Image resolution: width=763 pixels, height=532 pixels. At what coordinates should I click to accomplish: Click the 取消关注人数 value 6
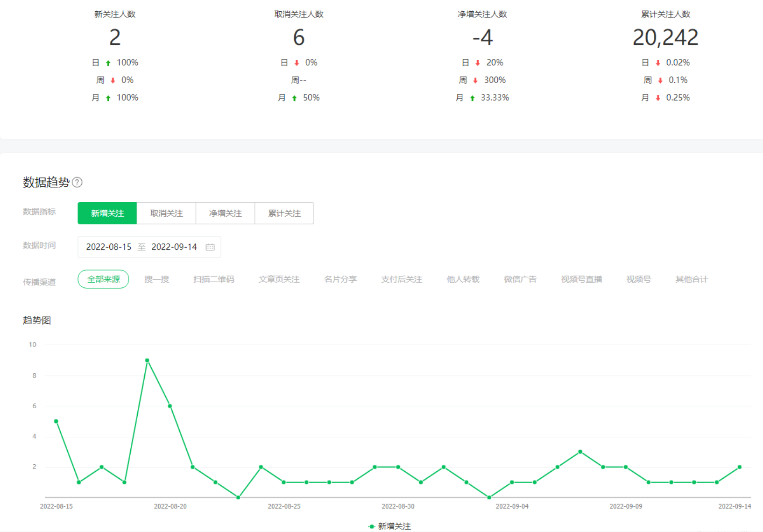click(x=299, y=37)
